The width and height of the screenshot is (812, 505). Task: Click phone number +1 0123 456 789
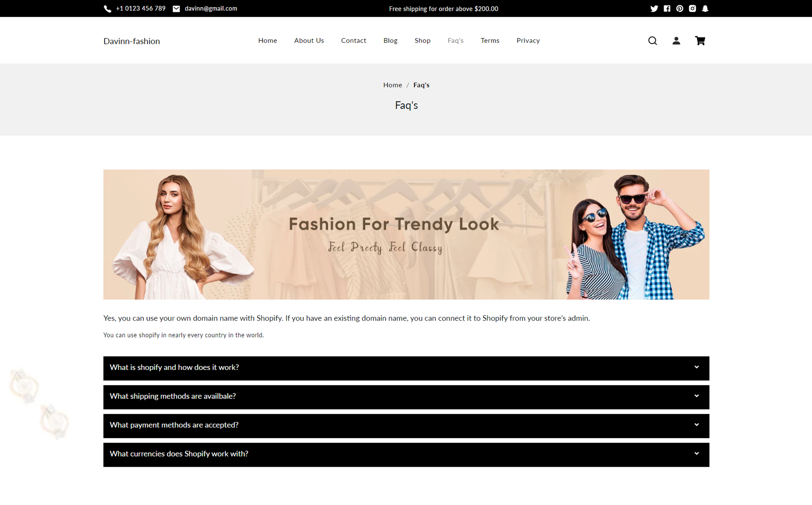(x=141, y=8)
